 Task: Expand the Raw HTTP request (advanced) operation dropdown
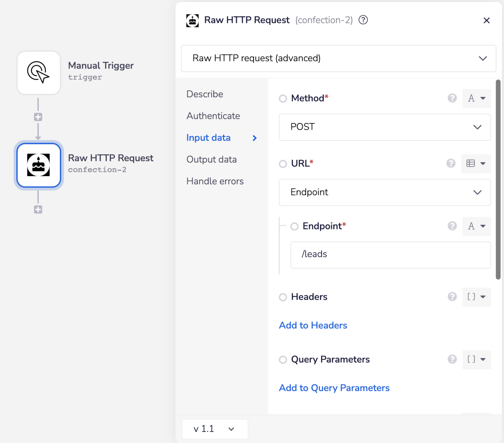tap(338, 58)
